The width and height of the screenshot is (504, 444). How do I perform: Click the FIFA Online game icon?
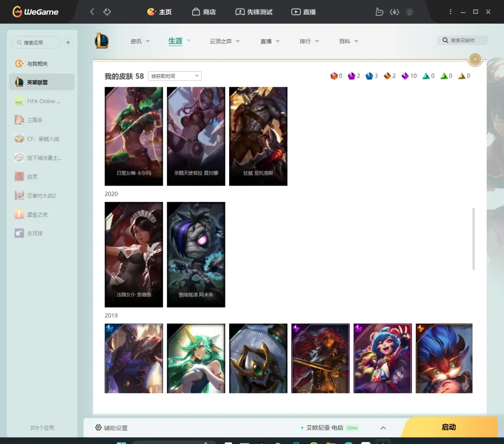point(19,101)
